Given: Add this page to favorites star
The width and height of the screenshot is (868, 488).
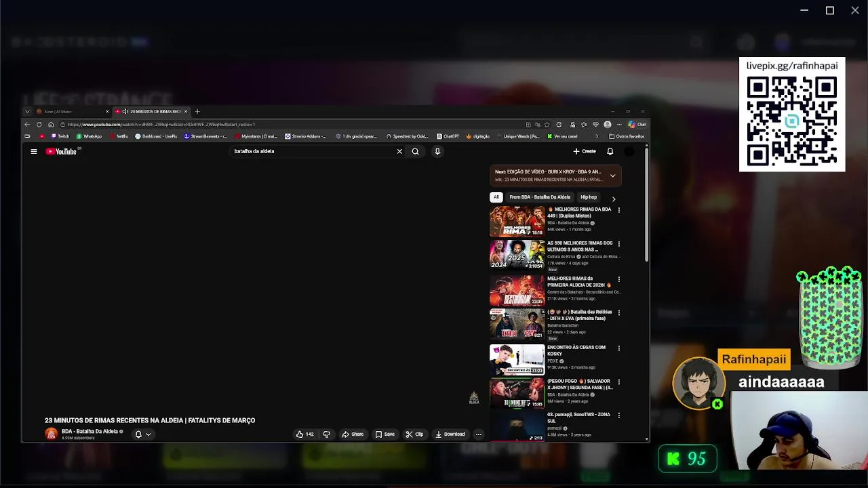Looking at the screenshot, I should click(547, 125).
